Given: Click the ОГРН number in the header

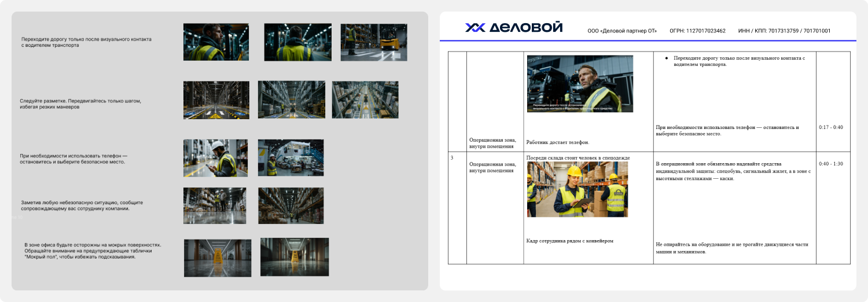Looking at the screenshot, I should [697, 31].
